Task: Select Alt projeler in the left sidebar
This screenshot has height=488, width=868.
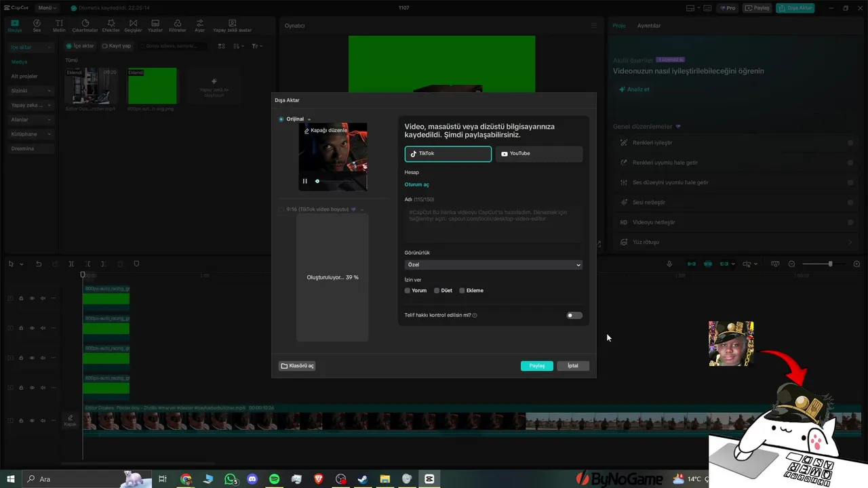Action: coord(24,77)
